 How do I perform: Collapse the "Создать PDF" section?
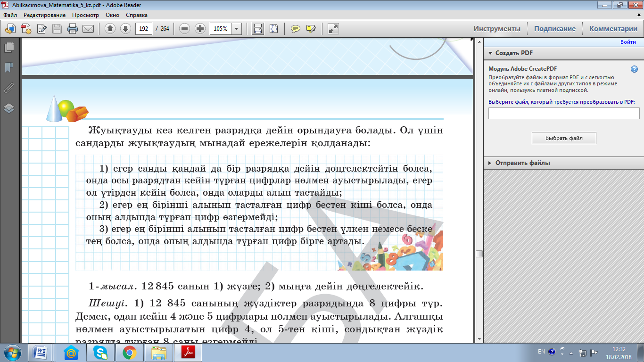tap(490, 53)
